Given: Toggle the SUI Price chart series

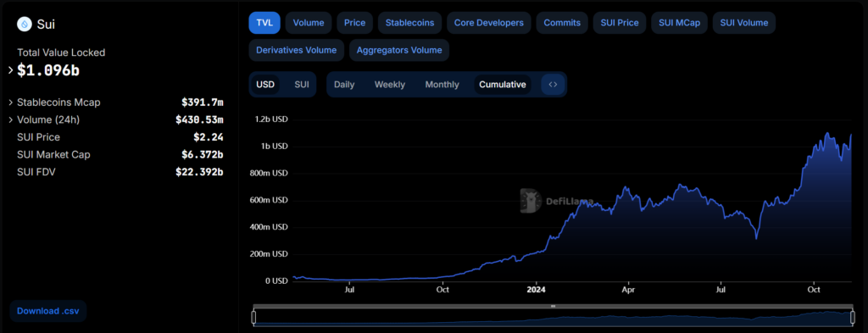Looking at the screenshot, I should 620,23.
